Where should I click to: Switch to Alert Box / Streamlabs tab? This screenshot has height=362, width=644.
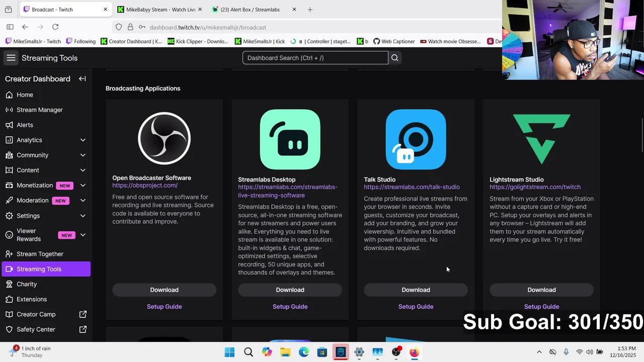pos(254,10)
